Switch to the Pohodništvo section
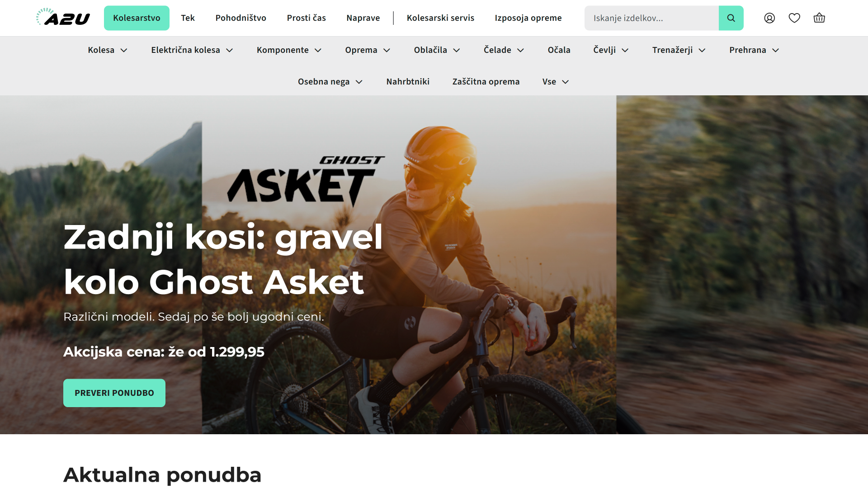Screen dimensions: 868x488 pyautogui.click(x=241, y=18)
